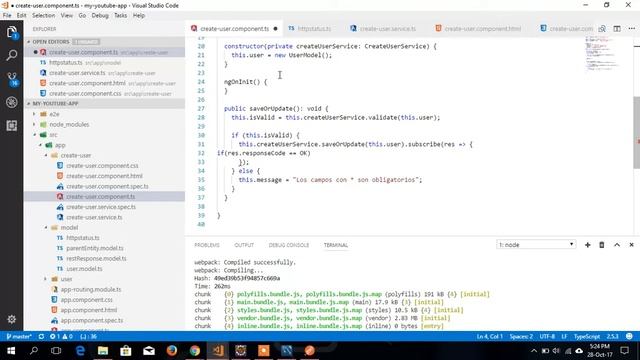The height and width of the screenshot is (360, 640).
Task: Open the Manage gear settings icon
Action: click(11, 319)
